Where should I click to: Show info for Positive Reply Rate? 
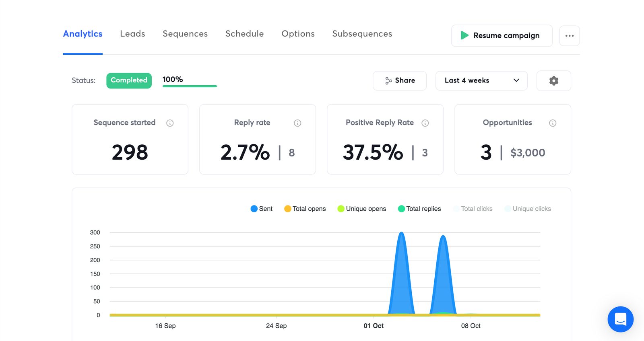coord(425,123)
